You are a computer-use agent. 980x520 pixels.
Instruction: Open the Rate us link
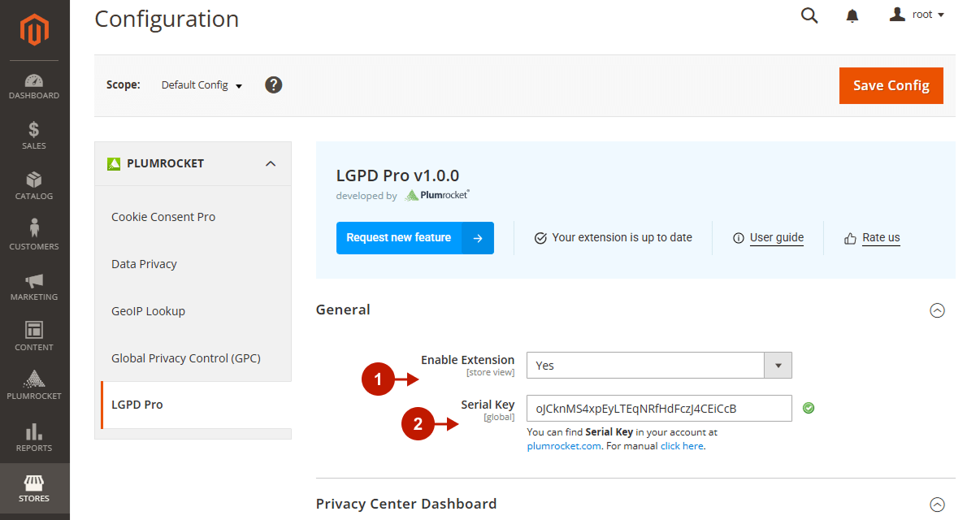[881, 238]
